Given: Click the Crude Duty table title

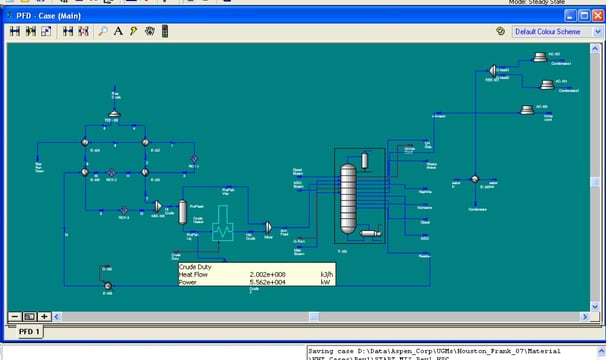Looking at the screenshot, I should [195, 267].
